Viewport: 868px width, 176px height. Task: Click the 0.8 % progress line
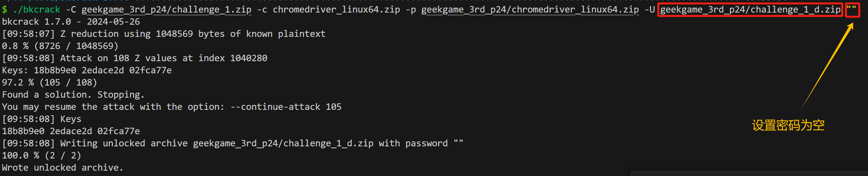(60, 46)
